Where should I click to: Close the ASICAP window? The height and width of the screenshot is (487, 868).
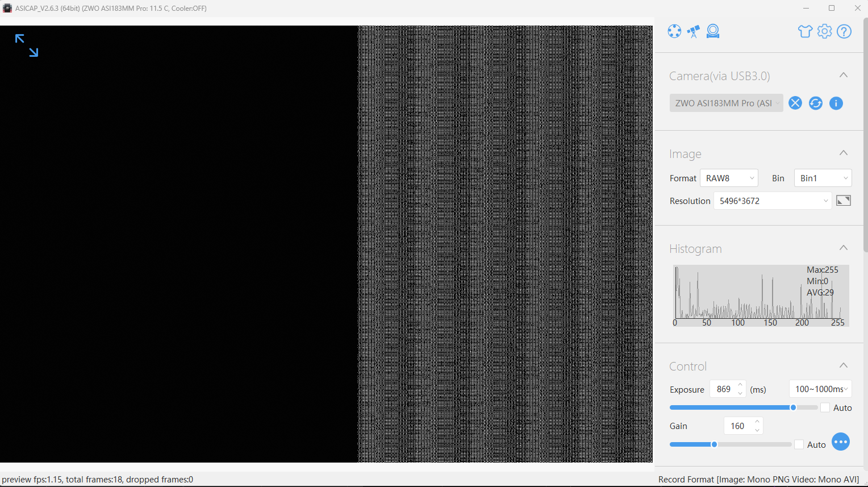[x=857, y=8]
